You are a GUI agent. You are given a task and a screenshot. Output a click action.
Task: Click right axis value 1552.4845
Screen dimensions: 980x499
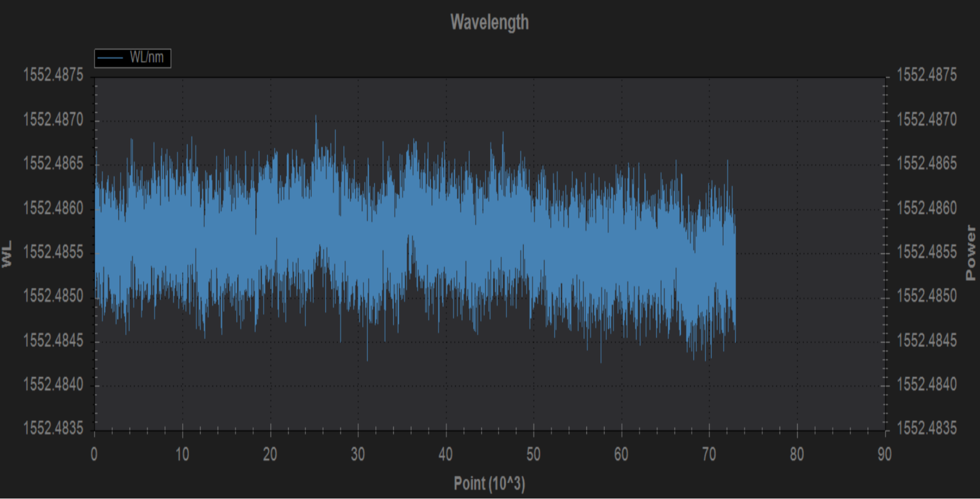tap(927, 341)
